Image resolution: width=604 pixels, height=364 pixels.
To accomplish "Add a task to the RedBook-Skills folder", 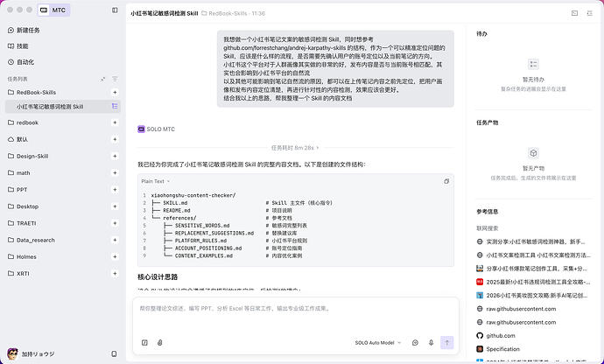I will 115,93.
